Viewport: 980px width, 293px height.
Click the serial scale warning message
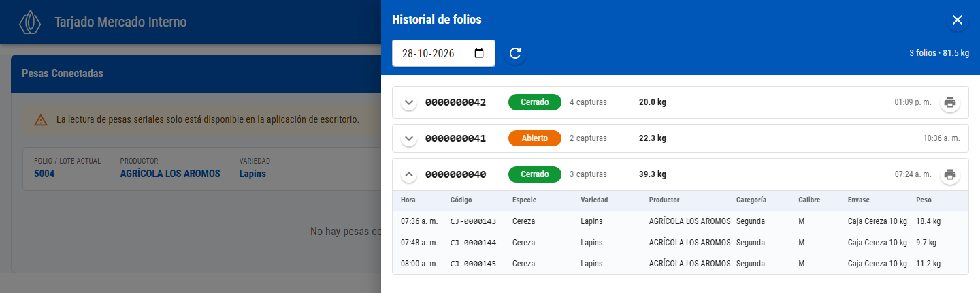(x=208, y=120)
